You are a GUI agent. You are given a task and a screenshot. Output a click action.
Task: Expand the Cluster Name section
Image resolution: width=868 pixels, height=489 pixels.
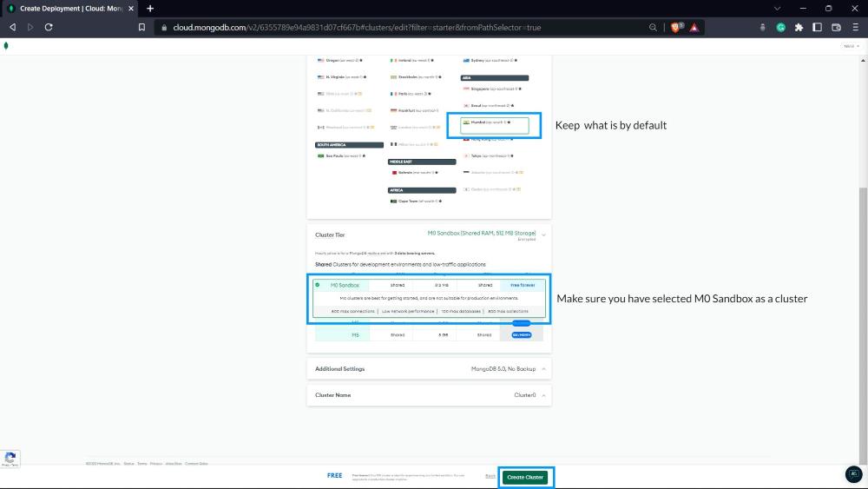[429, 395]
